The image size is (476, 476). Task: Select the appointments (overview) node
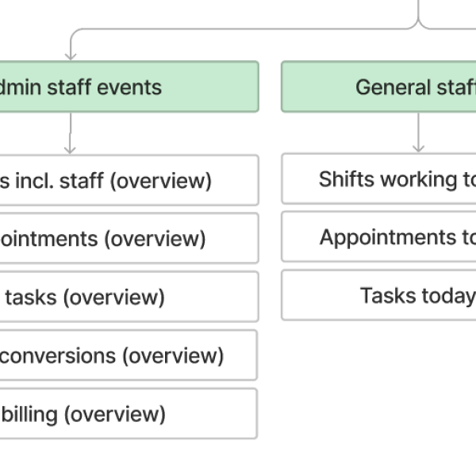[x=129, y=238]
